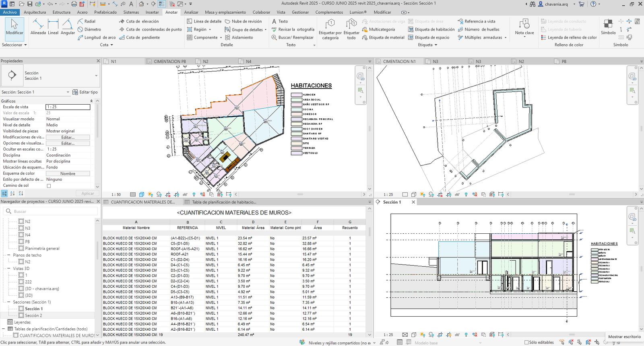The width and height of the screenshot is (644, 346).
Task: Open the Estructura ribbon tab
Action: click(x=61, y=12)
